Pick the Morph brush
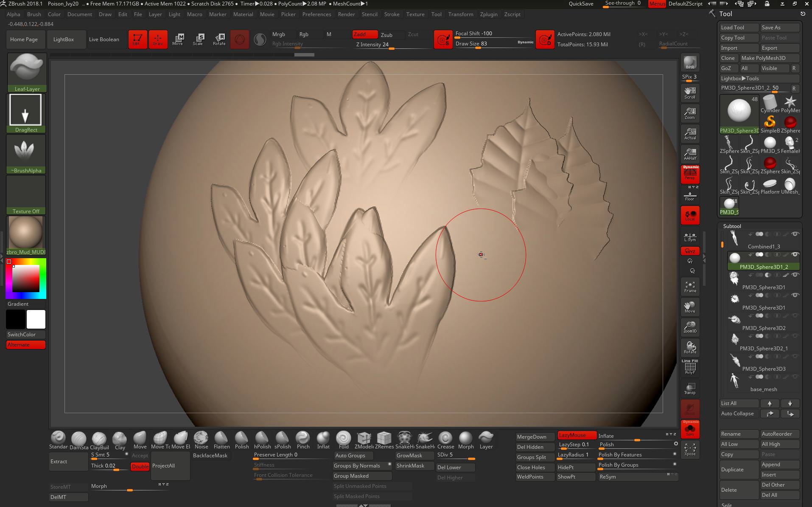Screen dimensions: 812x507 tap(465, 440)
